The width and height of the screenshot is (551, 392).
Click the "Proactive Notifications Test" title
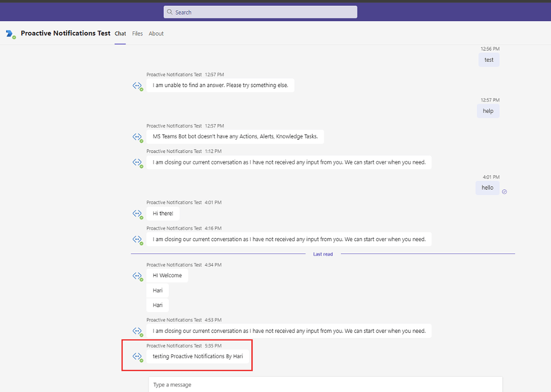65,33
